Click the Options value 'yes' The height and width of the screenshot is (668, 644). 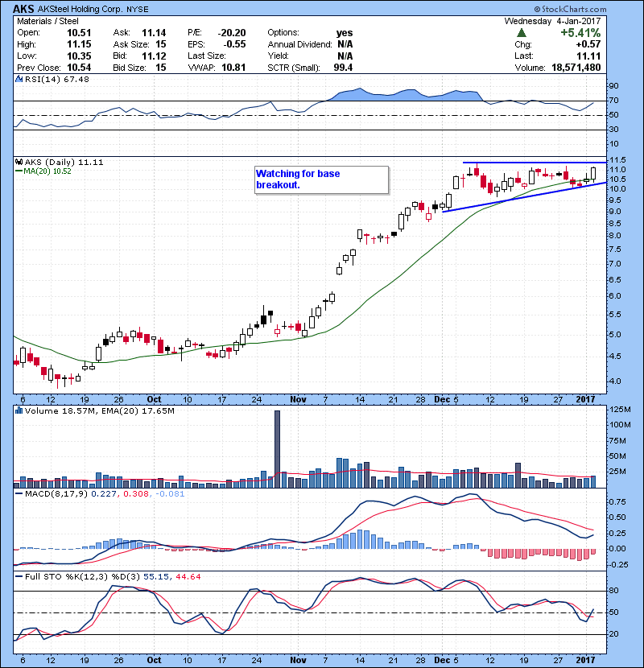(x=345, y=33)
